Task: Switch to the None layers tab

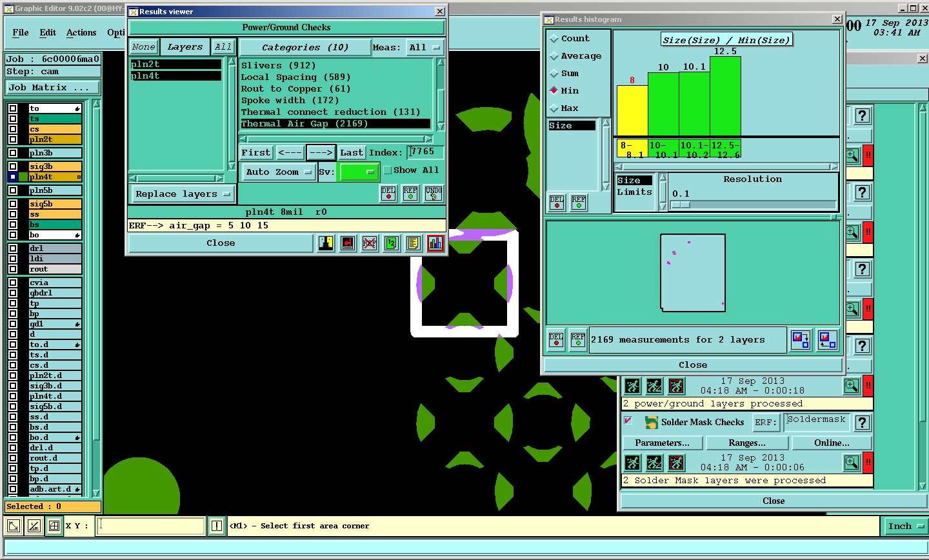Action: (x=143, y=46)
